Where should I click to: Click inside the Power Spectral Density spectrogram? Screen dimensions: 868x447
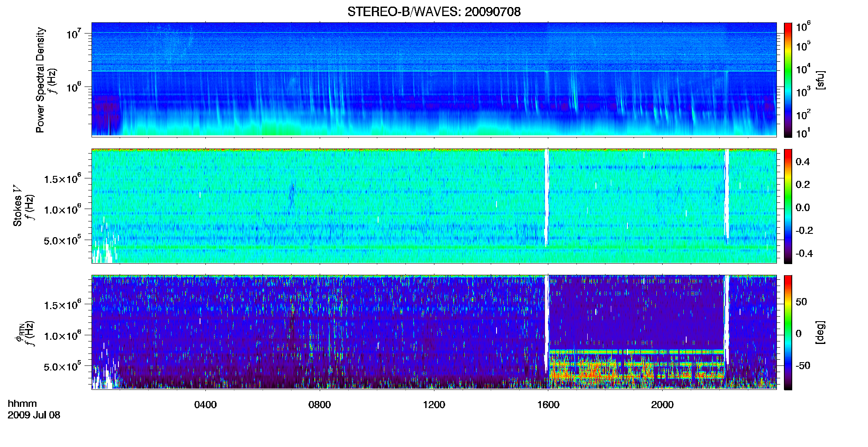coord(434,79)
